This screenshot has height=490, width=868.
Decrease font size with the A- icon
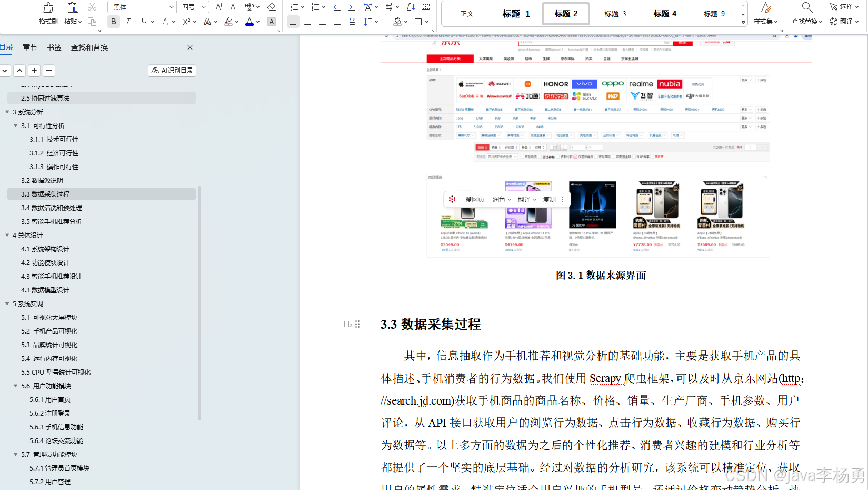pyautogui.click(x=234, y=7)
